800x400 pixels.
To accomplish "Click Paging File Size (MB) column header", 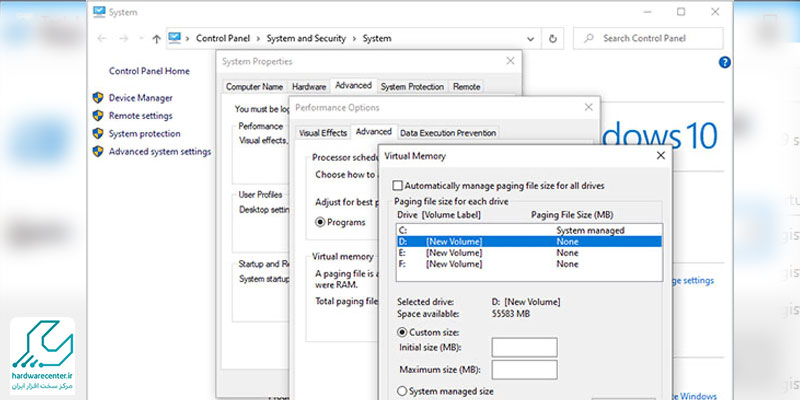I will click(x=572, y=215).
